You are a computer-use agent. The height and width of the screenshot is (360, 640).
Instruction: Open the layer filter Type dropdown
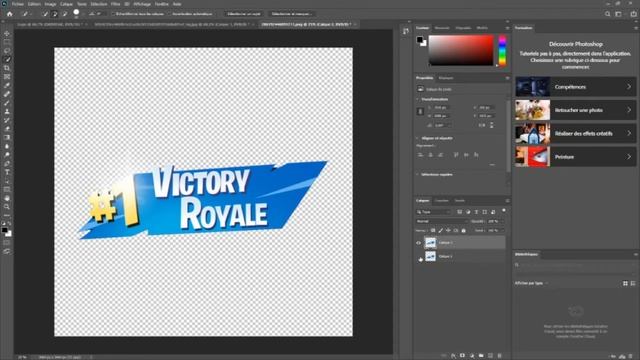(x=433, y=212)
